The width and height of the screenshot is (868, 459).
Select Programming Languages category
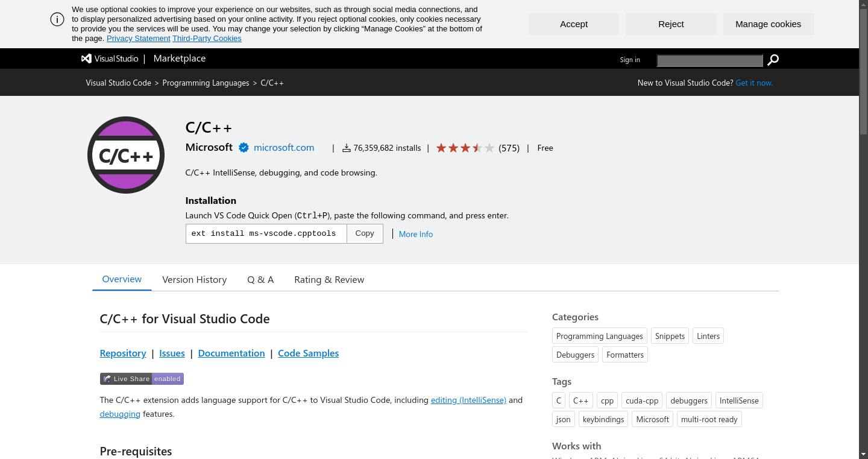coord(600,336)
